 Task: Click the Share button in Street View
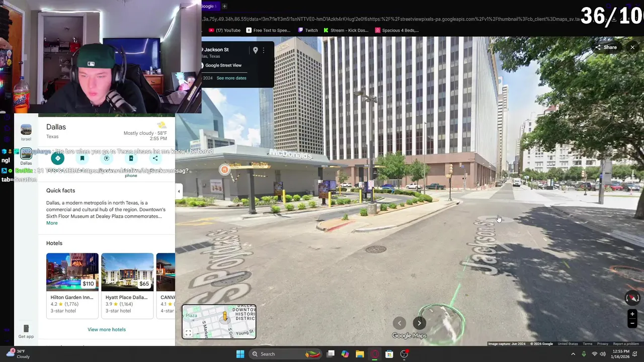tap(606, 47)
